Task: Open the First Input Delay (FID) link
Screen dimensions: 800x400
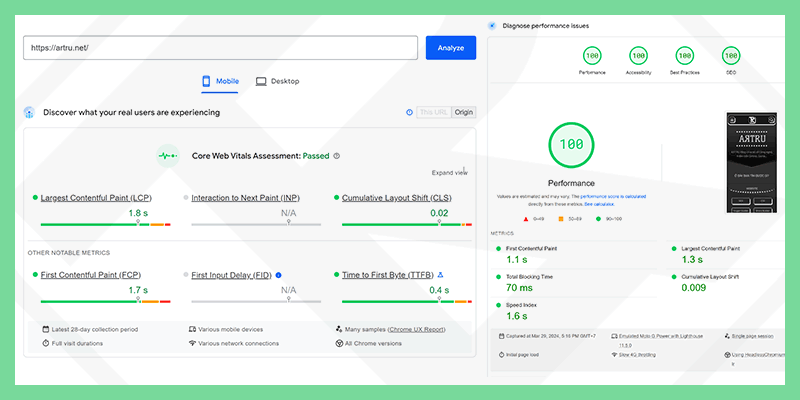Action: pos(232,275)
